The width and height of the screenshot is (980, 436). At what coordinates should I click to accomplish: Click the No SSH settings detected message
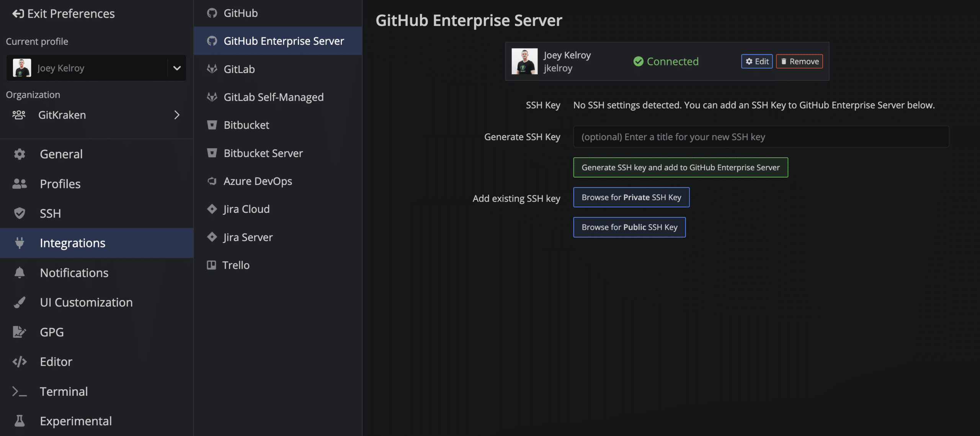coord(754,105)
